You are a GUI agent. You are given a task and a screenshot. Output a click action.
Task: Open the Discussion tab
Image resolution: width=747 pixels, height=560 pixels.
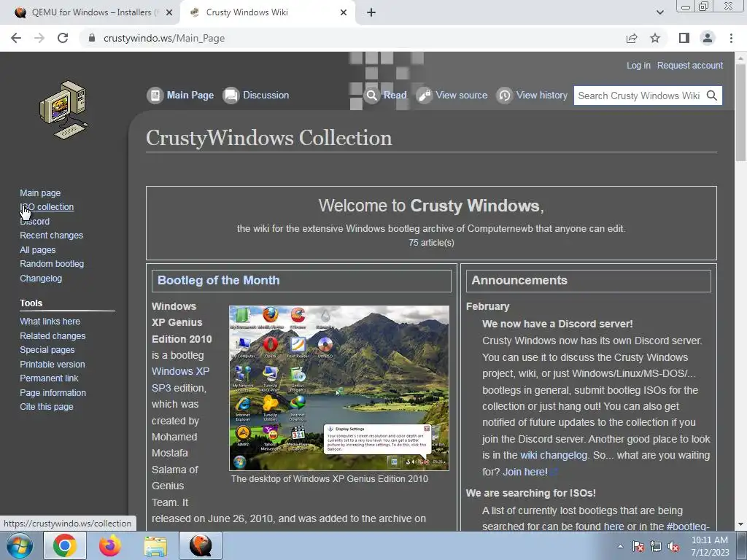tap(266, 96)
